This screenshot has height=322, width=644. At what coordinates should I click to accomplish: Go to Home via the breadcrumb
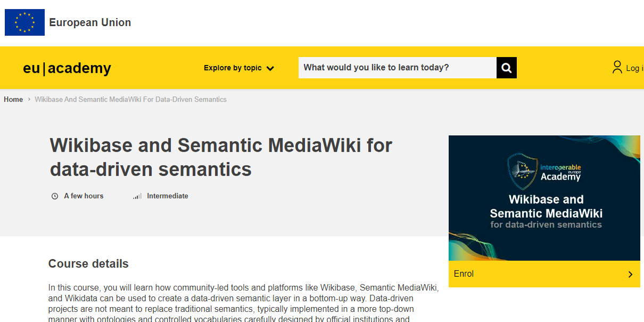(x=13, y=99)
